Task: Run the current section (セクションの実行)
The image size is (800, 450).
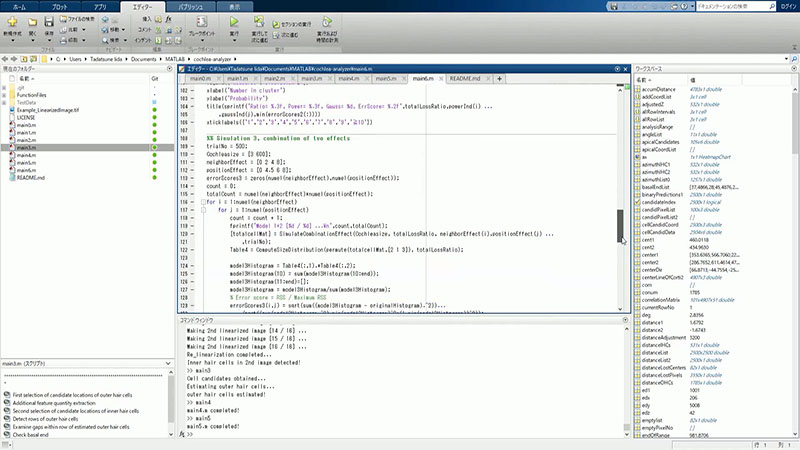Action: pyautogui.click(x=291, y=24)
